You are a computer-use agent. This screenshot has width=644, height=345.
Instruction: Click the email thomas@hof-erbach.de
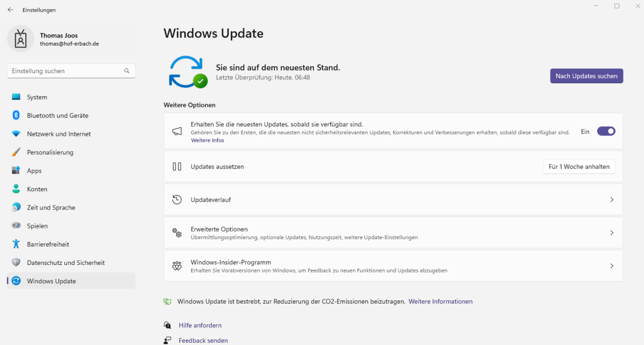pyautogui.click(x=69, y=44)
